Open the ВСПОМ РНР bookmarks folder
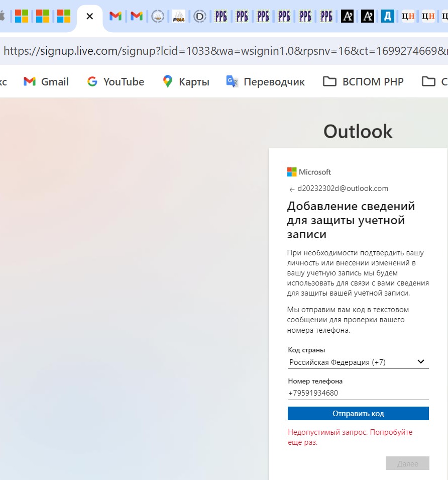The image size is (448, 480). tap(363, 82)
